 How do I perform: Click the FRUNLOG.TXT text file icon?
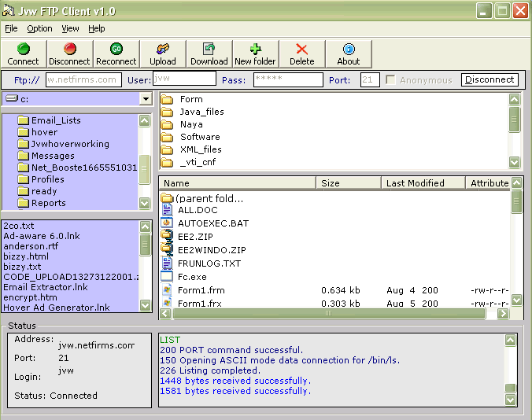[x=167, y=263]
